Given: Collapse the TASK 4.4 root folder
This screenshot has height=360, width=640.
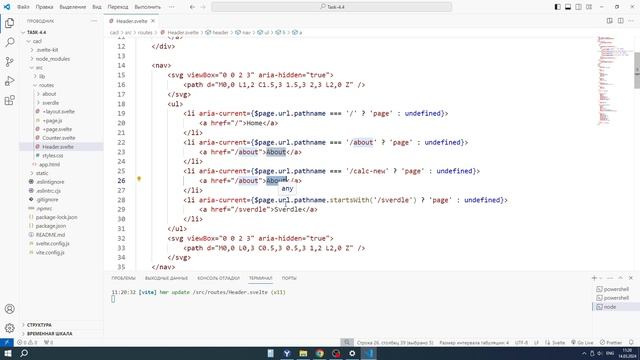Looking at the screenshot, I should 36,32.
